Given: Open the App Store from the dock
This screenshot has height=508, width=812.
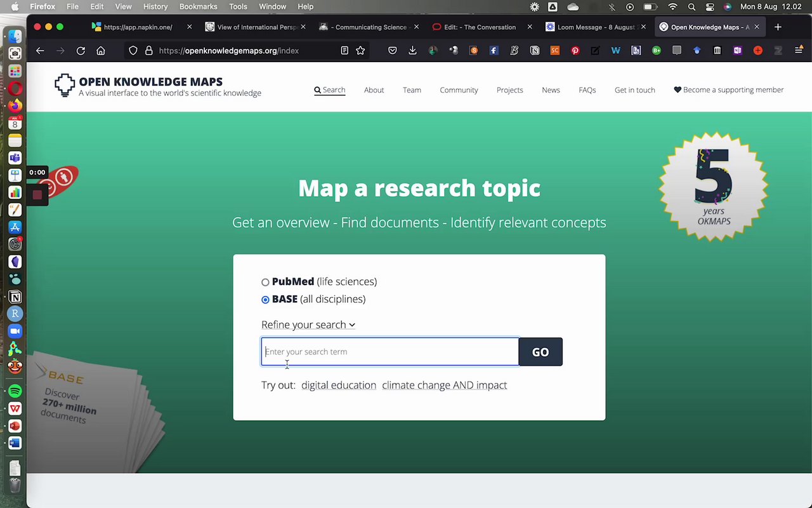Looking at the screenshot, I should 15,227.
